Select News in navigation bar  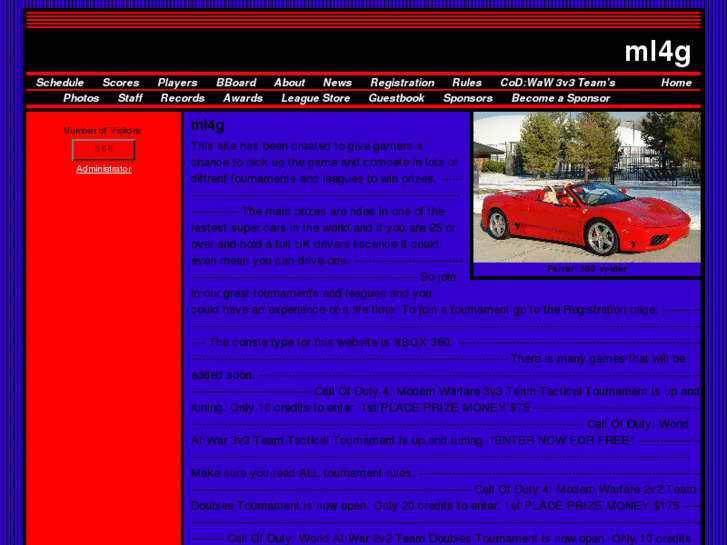[337, 83]
